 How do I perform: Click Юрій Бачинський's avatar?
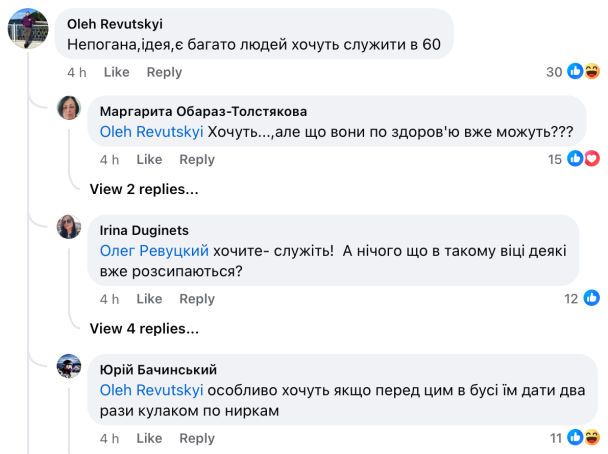coord(69,366)
